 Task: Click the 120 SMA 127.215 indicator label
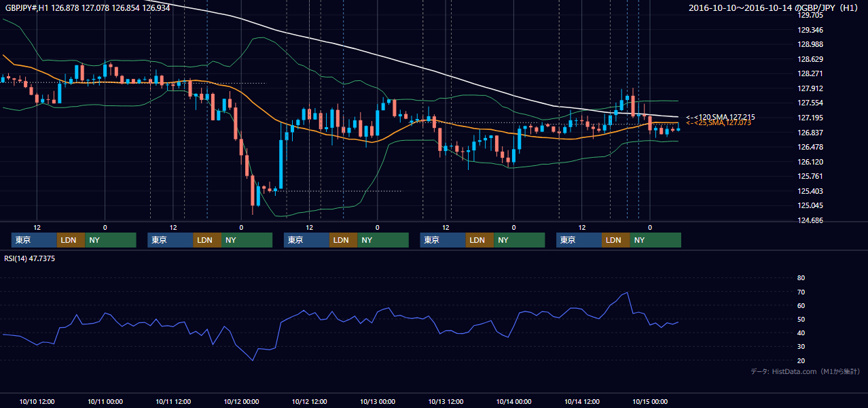(720, 117)
